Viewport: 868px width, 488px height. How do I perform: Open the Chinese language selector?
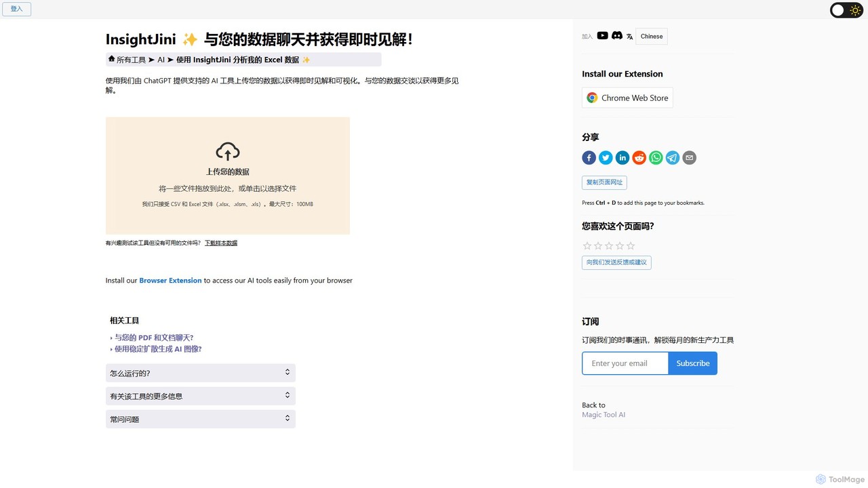click(x=652, y=37)
